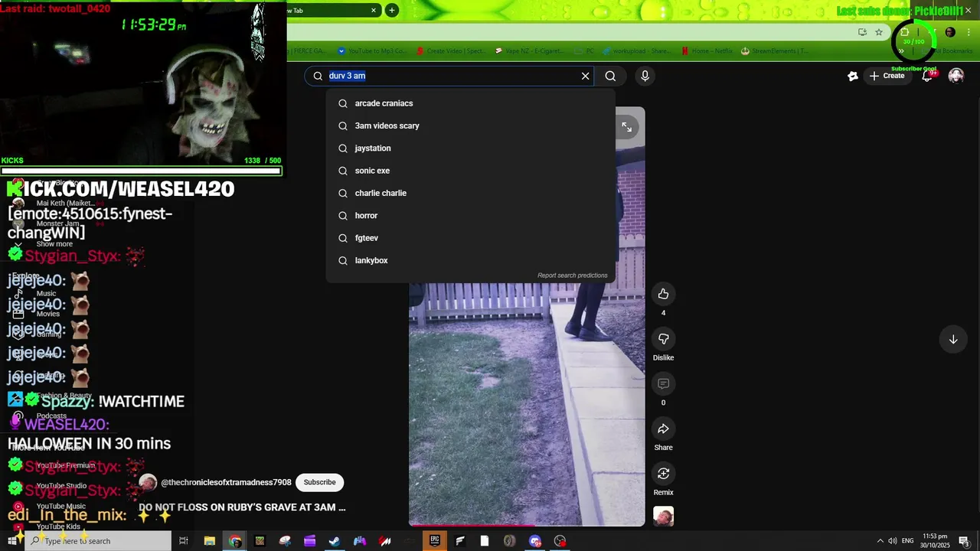Click 'Report search predictions' link
The height and width of the screenshot is (551, 980).
(572, 275)
